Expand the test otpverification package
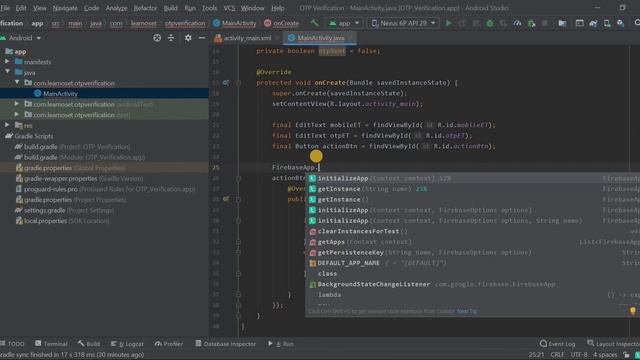This screenshot has height=360, width=640. [x=17, y=114]
